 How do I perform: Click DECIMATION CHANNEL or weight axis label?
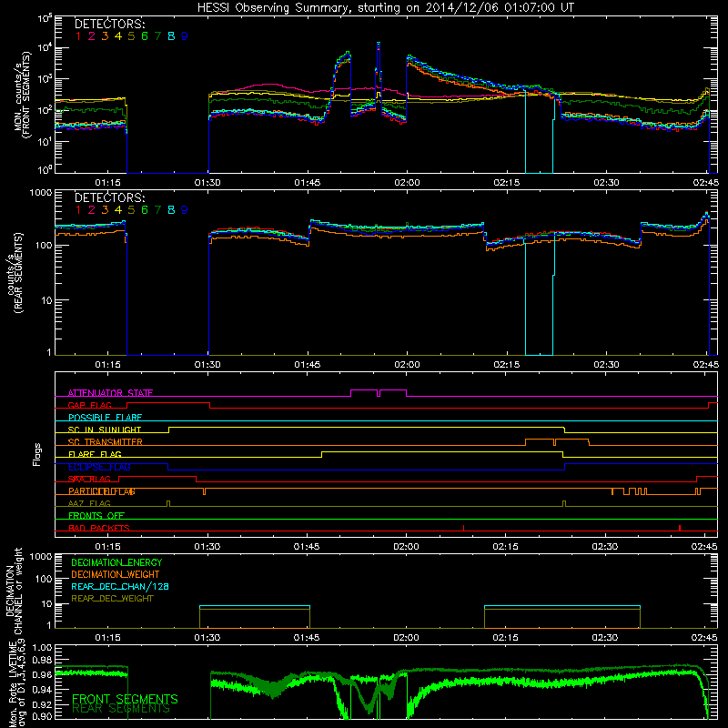coord(14,591)
